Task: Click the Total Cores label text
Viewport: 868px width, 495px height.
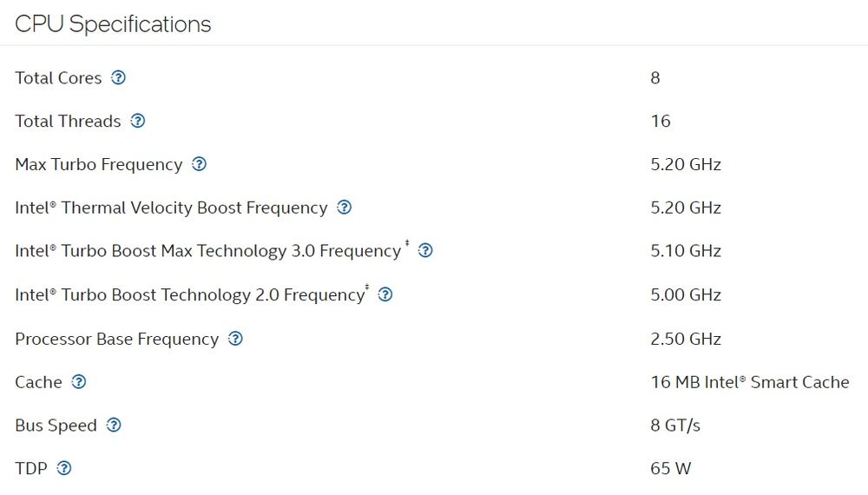Action: point(58,78)
